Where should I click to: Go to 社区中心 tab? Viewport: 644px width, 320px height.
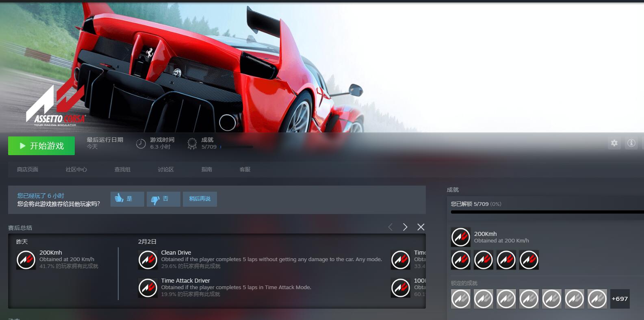click(76, 169)
